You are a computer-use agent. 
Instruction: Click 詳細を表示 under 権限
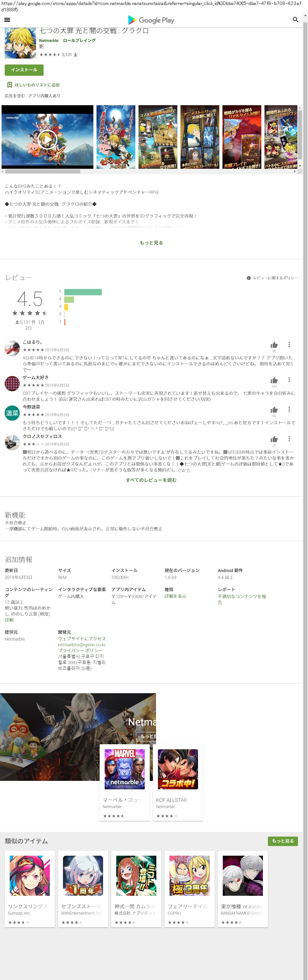(175, 596)
